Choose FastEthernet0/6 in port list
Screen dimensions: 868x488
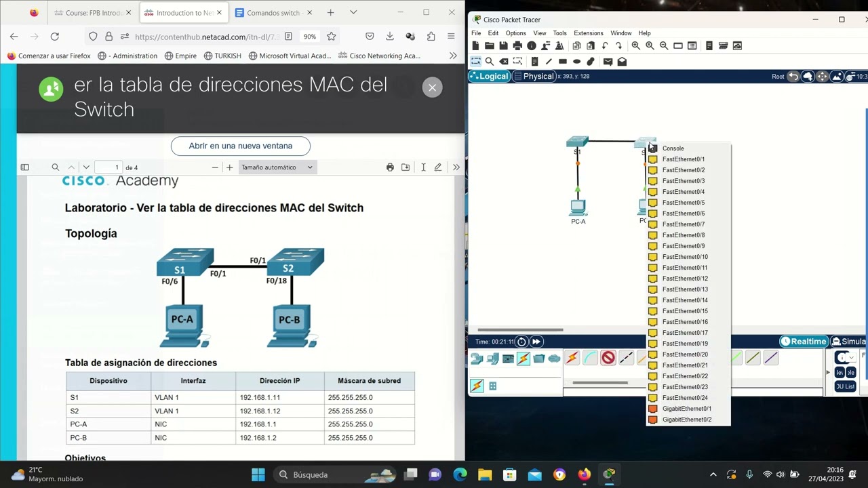pyautogui.click(x=688, y=213)
